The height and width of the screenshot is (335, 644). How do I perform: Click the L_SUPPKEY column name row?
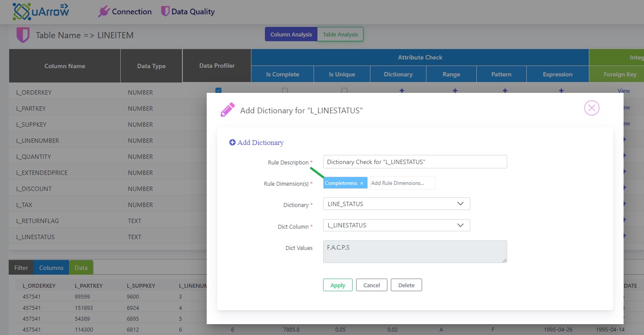[x=31, y=125]
